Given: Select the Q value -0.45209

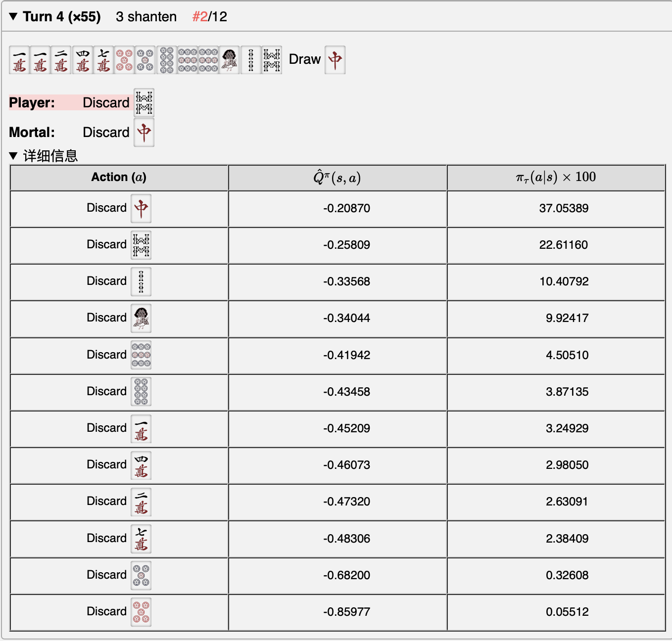Looking at the screenshot, I should (x=346, y=428).
